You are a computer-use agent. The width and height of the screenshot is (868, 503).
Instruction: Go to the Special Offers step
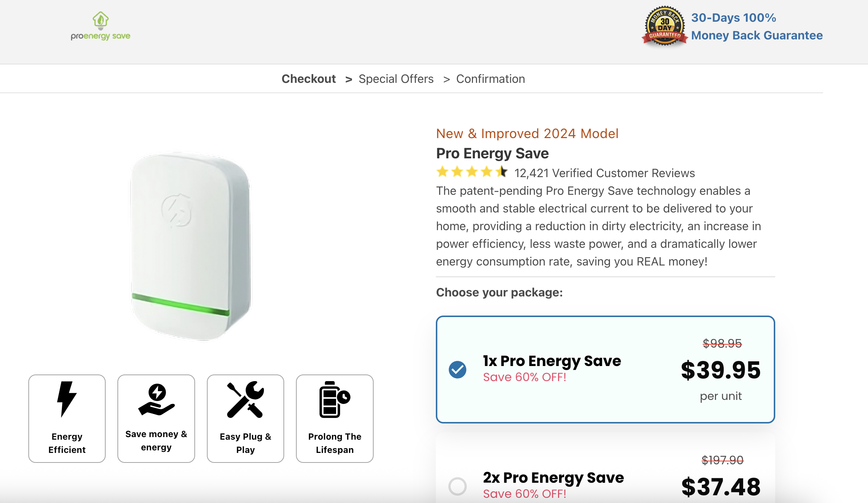click(x=396, y=79)
